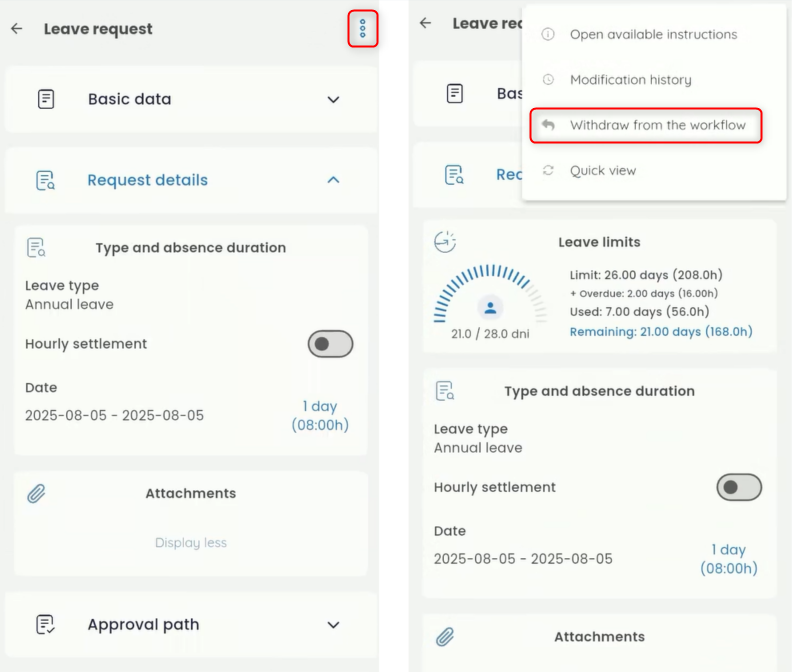Open Modification history from the menu
This screenshot has height=672, width=792.
click(x=630, y=80)
